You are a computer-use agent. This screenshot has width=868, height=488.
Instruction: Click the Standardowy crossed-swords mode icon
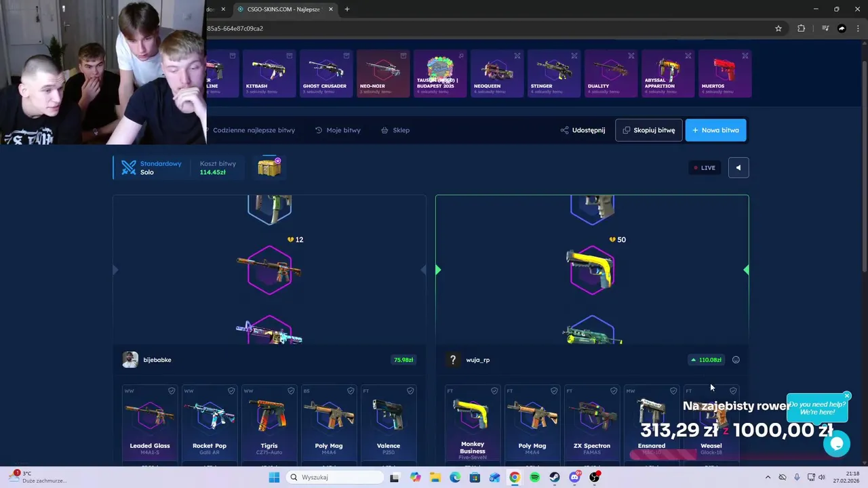tap(129, 167)
